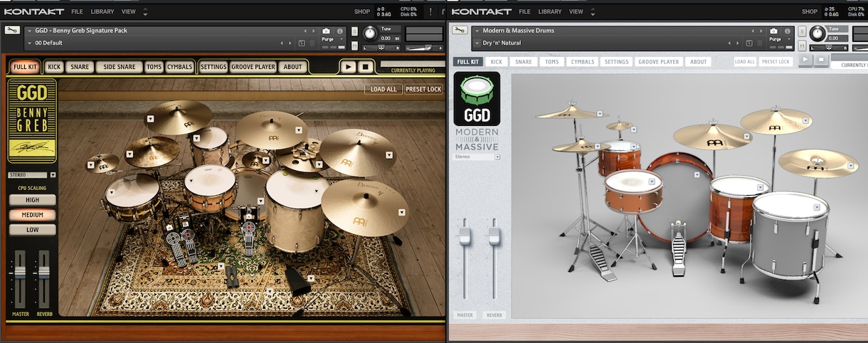Show instrument info icon in Benny Greb window
Screen dimensions: 868x343
(340, 31)
